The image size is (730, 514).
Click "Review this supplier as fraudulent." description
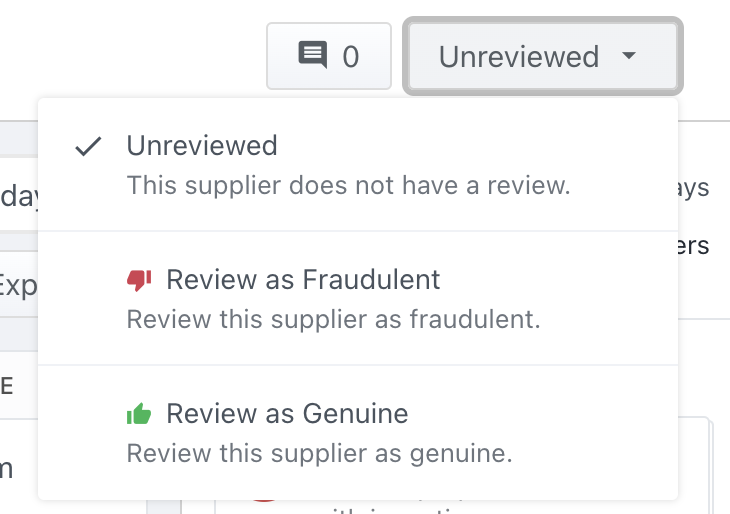(x=333, y=320)
